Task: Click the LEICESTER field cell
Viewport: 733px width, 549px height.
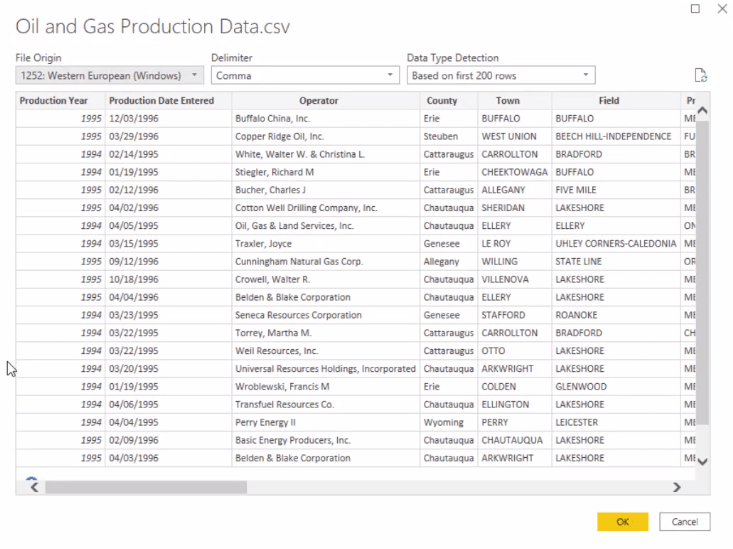Action: coord(616,422)
